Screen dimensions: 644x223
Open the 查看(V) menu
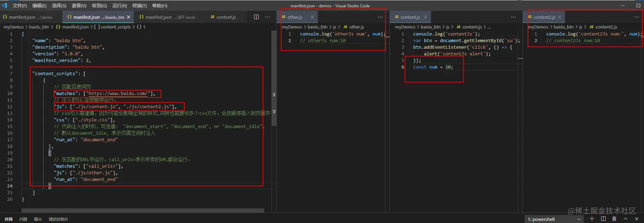tap(79, 6)
